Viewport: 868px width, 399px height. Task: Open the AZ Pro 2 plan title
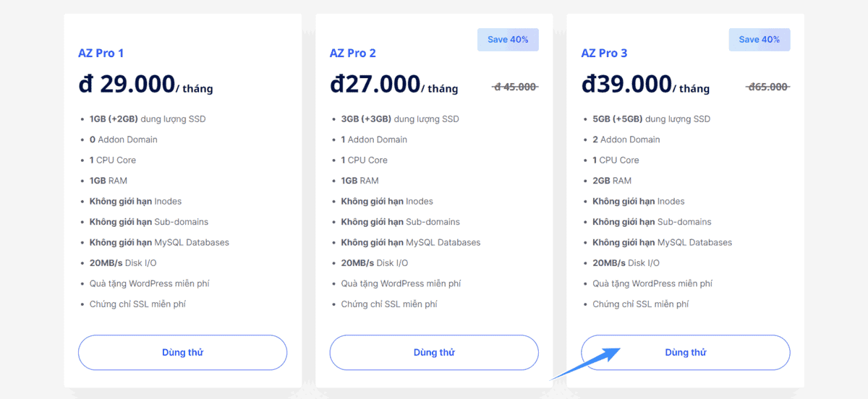click(353, 53)
